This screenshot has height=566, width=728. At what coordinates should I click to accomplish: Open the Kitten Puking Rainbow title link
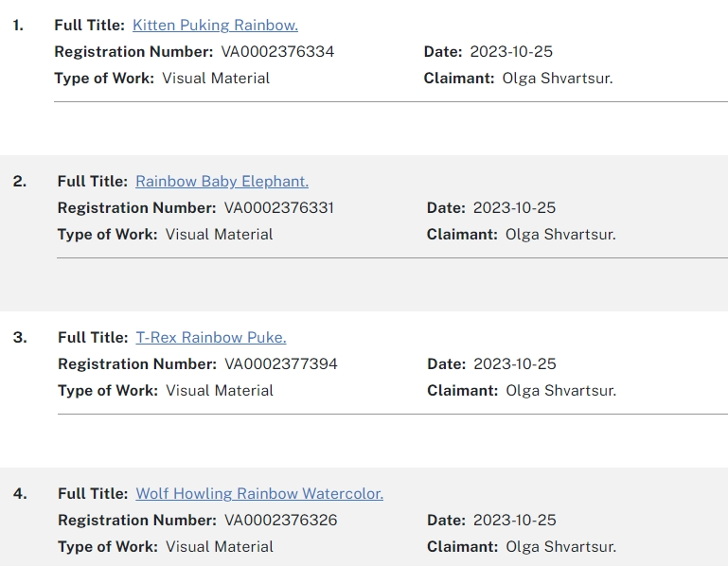click(x=215, y=25)
